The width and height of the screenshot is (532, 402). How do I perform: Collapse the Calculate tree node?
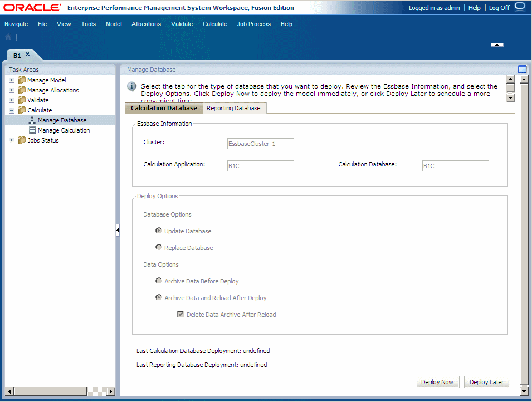coord(12,111)
